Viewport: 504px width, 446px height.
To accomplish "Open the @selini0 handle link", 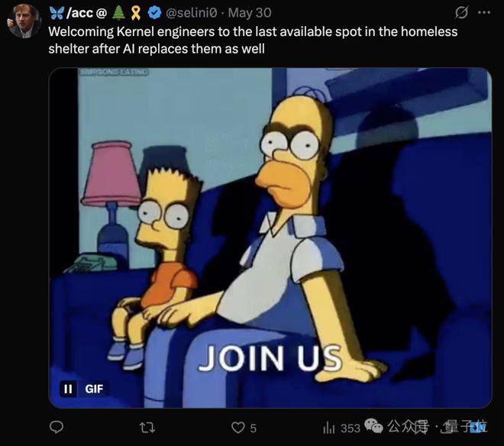I will pos(191,13).
